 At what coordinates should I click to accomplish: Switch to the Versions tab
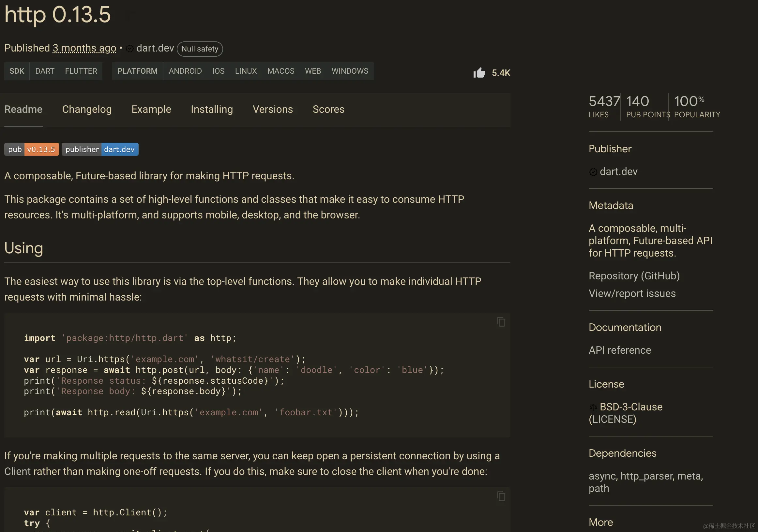coord(273,109)
